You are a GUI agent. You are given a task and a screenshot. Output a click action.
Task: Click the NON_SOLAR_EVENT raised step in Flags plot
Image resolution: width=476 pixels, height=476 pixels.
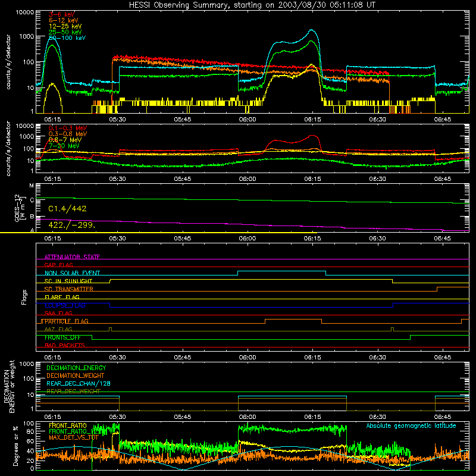281,271
